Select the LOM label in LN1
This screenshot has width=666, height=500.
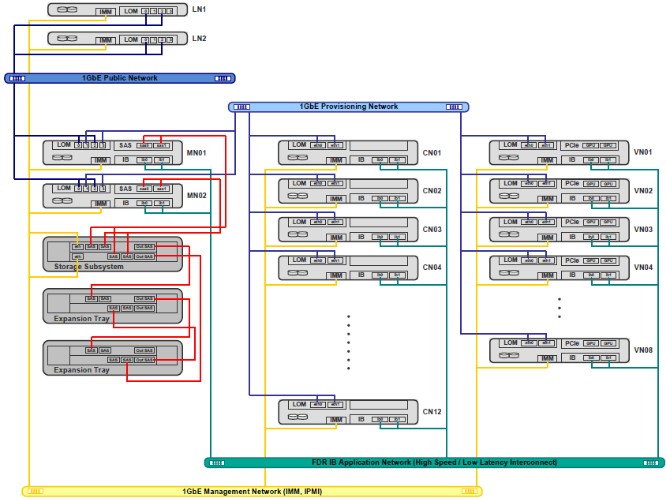(x=131, y=11)
